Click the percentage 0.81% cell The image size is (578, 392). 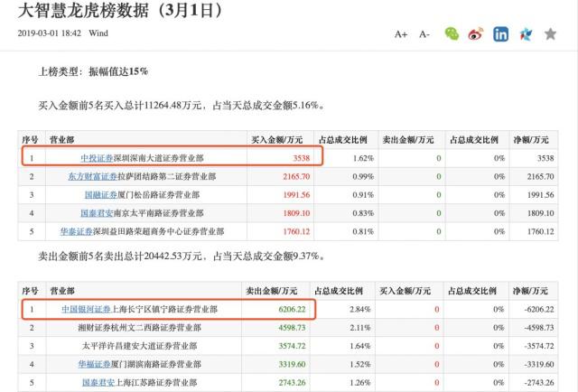click(363, 231)
